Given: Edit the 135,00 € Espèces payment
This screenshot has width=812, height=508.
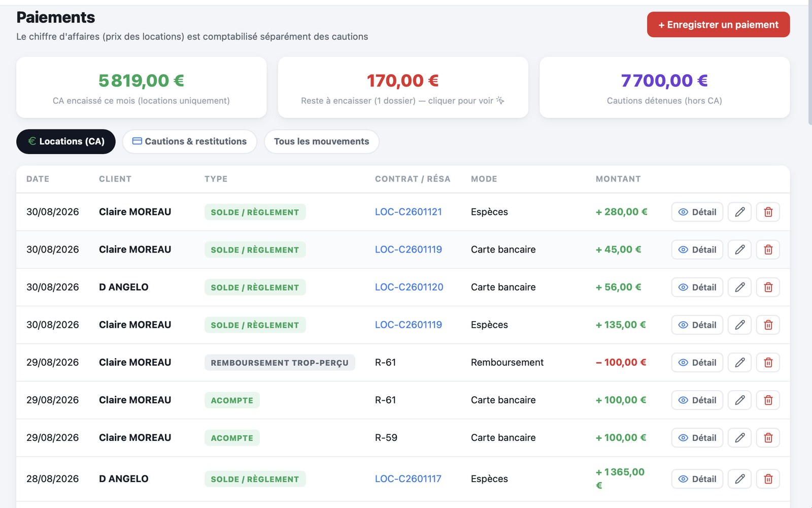Looking at the screenshot, I should point(739,325).
